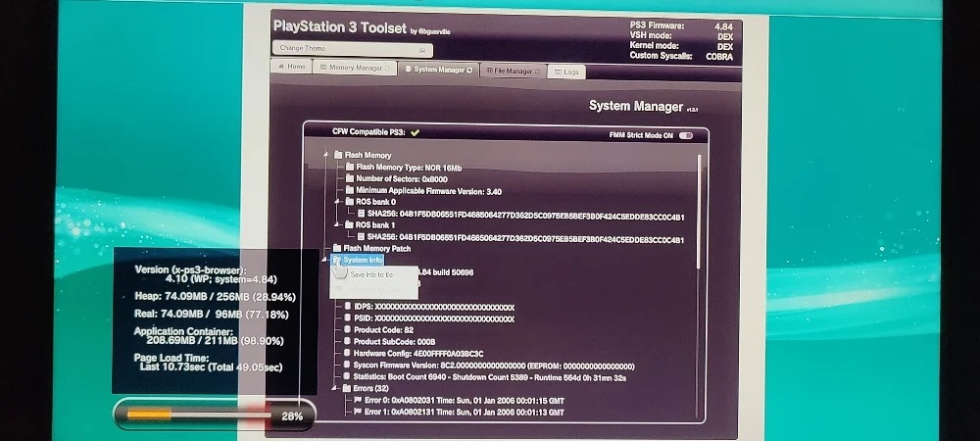Switch to the Logs tab
980x441 pixels.
tap(566, 72)
